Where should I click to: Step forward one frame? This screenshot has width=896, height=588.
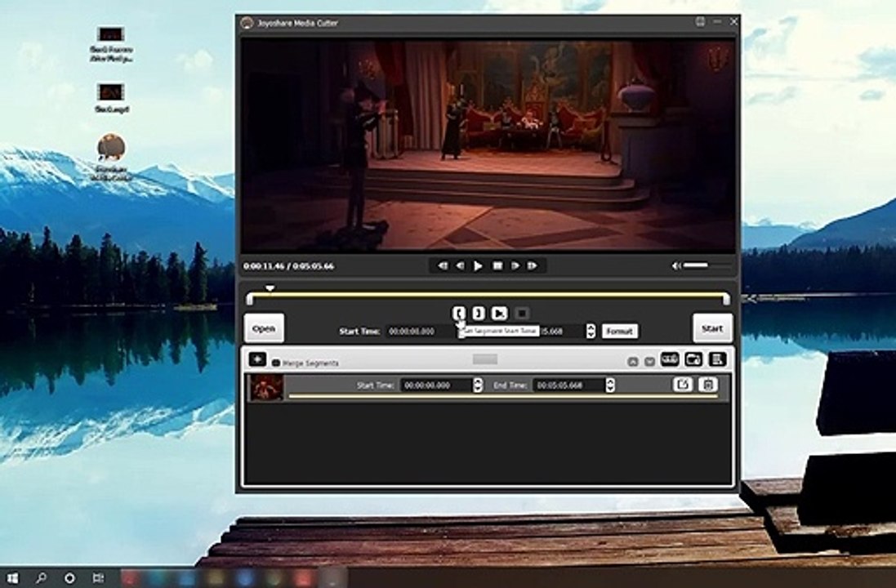pos(515,265)
